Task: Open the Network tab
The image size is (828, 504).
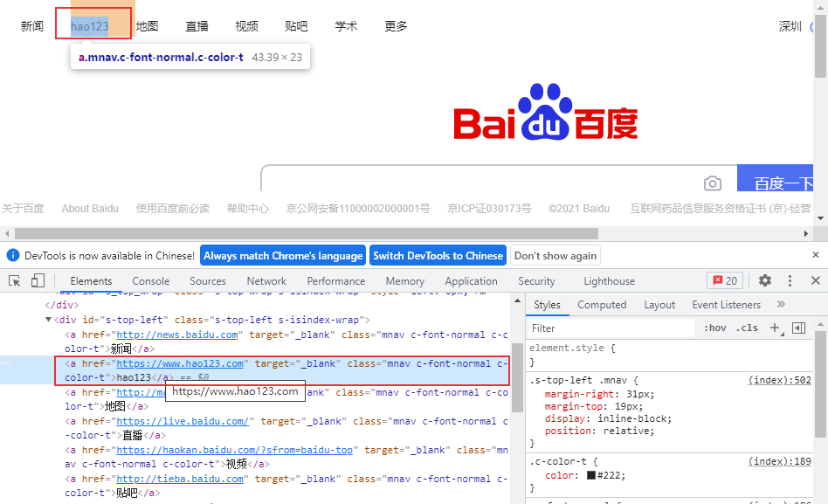Action: pyautogui.click(x=266, y=281)
